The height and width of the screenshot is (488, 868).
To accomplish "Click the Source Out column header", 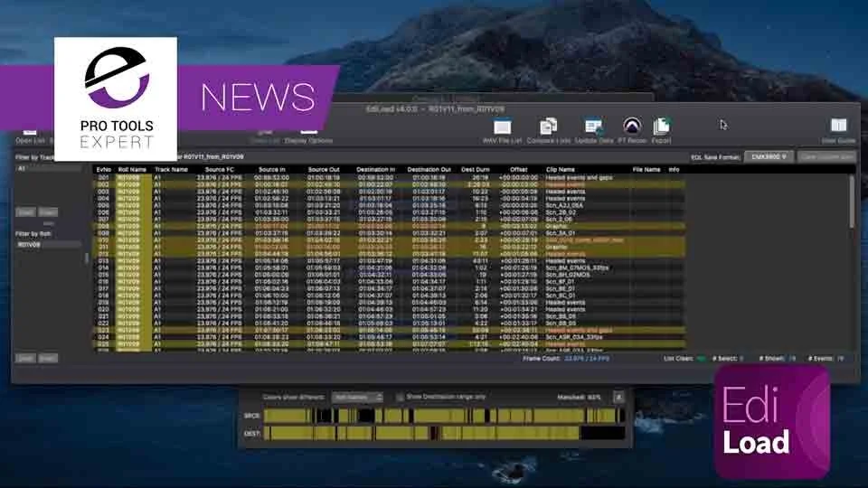I will click(324, 169).
